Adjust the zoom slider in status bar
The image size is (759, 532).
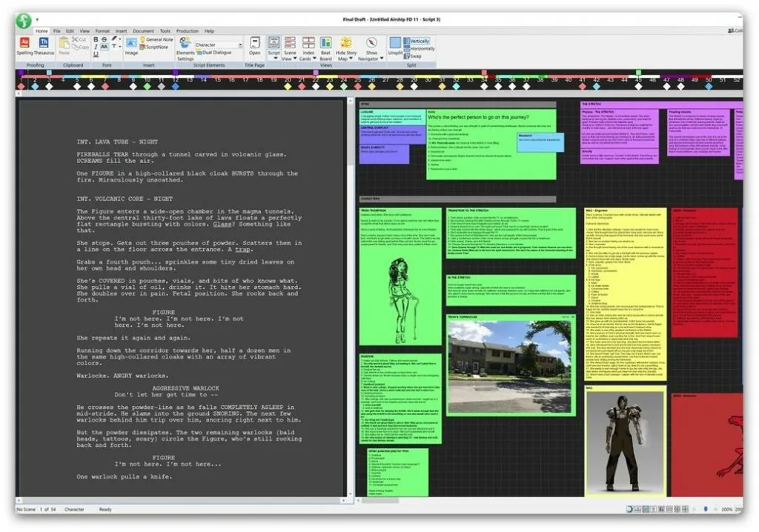click(x=706, y=509)
